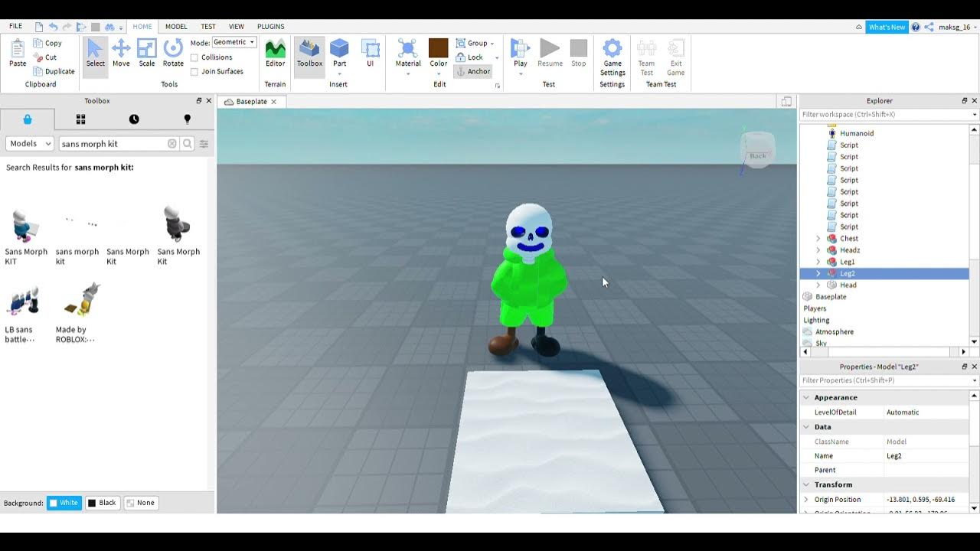Clear the toolbox search text
Screen dimensions: 980x551
(x=172, y=144)
